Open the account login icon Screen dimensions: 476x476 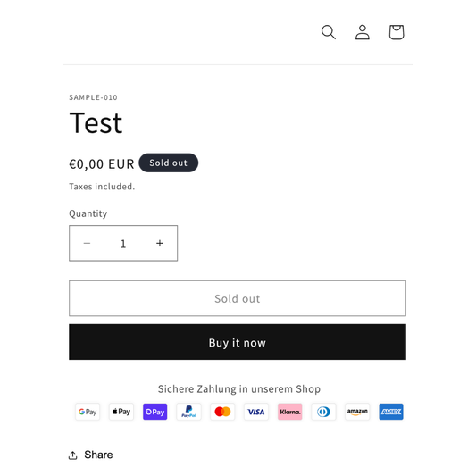(x=363, y=32)
